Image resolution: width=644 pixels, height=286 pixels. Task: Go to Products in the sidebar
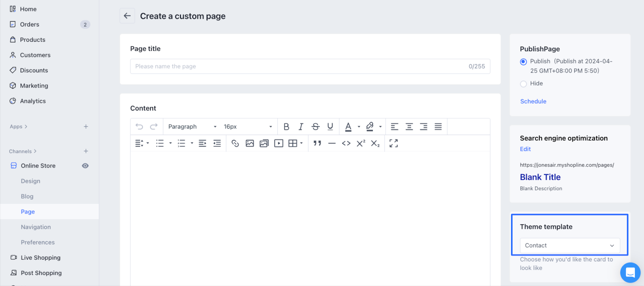[x=33, y=40]
